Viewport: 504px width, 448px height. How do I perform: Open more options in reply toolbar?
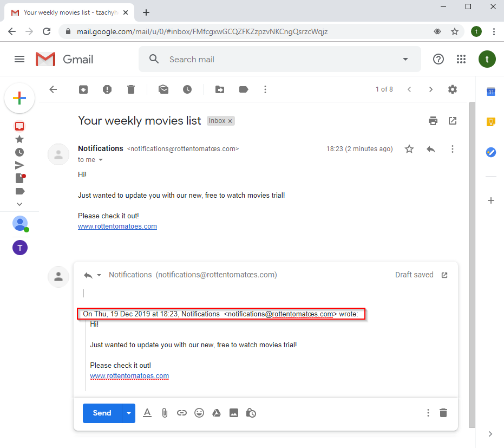coord(428,413)
